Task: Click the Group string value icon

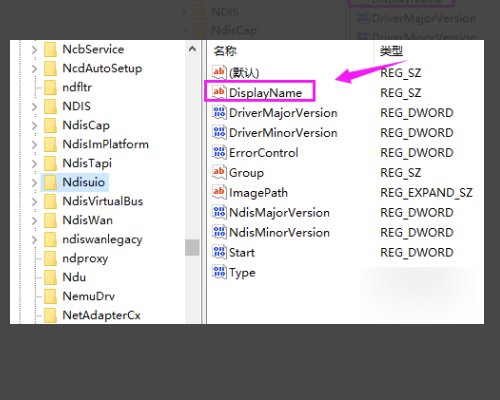Action: pos(219,172)
